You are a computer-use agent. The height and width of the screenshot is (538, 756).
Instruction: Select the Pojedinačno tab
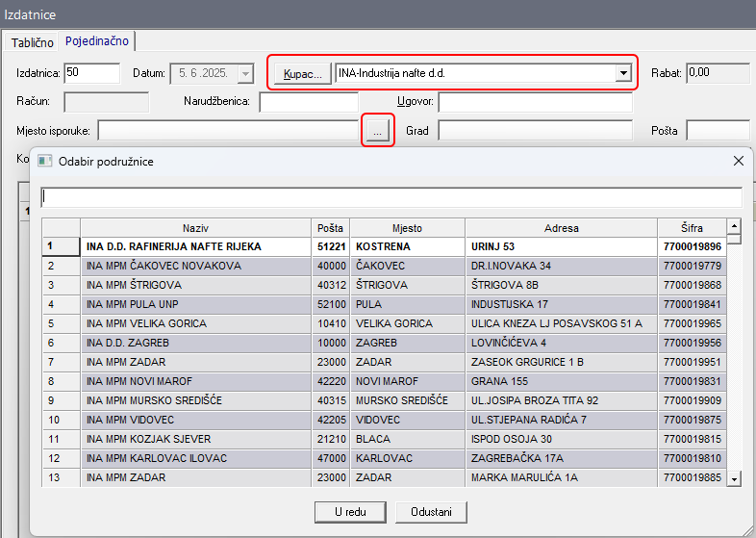click(x=97, y=41)
